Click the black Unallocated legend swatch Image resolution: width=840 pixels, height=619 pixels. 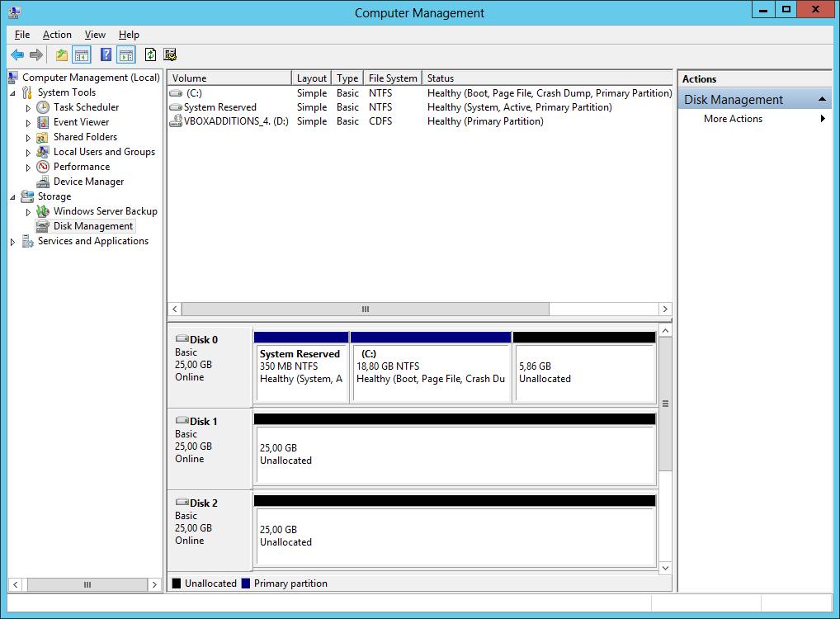(x=177, y=584)
